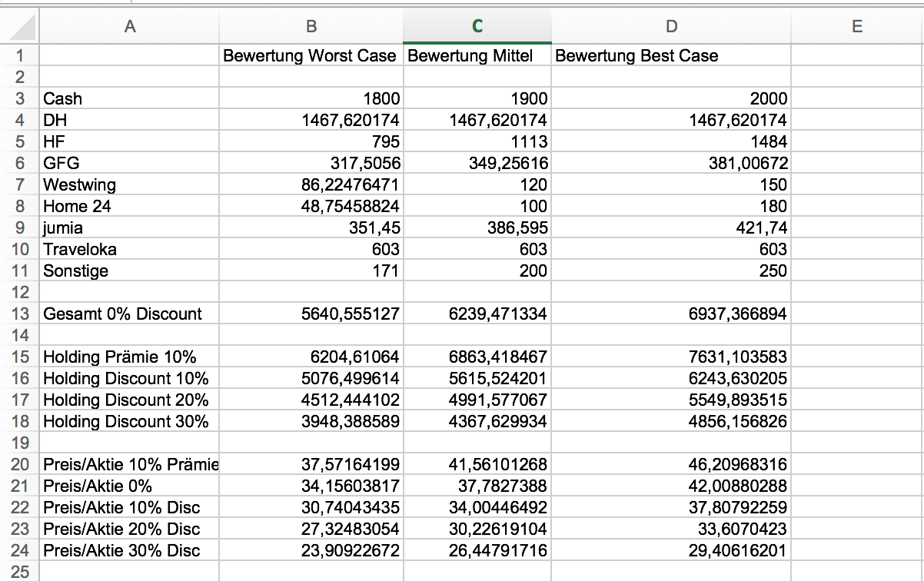Click 'Holding Prämie 10%' cell
The width and height of the screenshot is (924, 581).
129,357
